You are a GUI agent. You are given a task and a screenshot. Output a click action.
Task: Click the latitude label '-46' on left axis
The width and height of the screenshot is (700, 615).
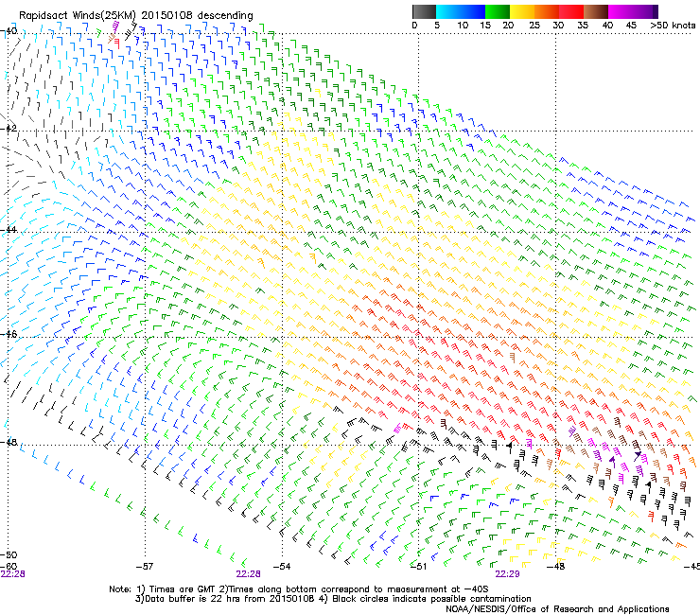coord(9,334)
